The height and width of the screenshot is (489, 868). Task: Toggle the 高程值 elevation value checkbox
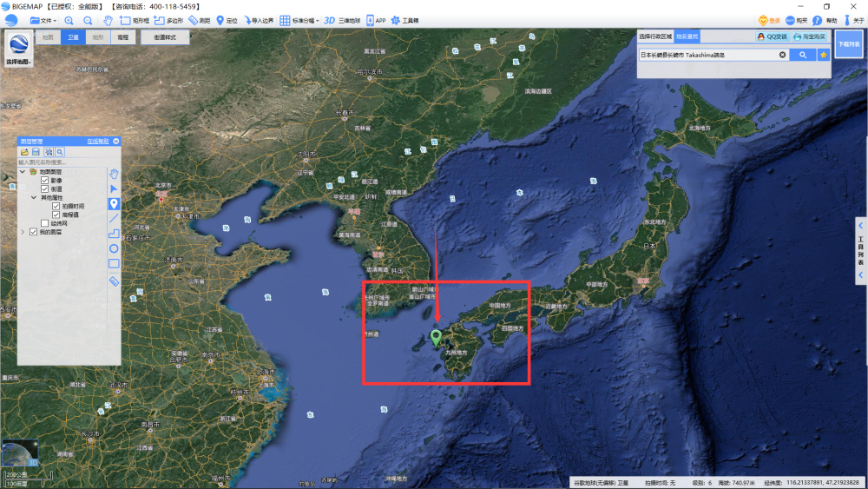(x=56, y=215)
